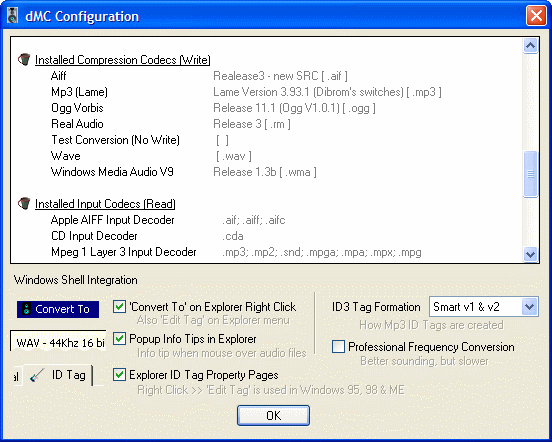The image size is (552, 442).
Task: Click the scroll up arrow of codec list
Action: coord(530,45)
